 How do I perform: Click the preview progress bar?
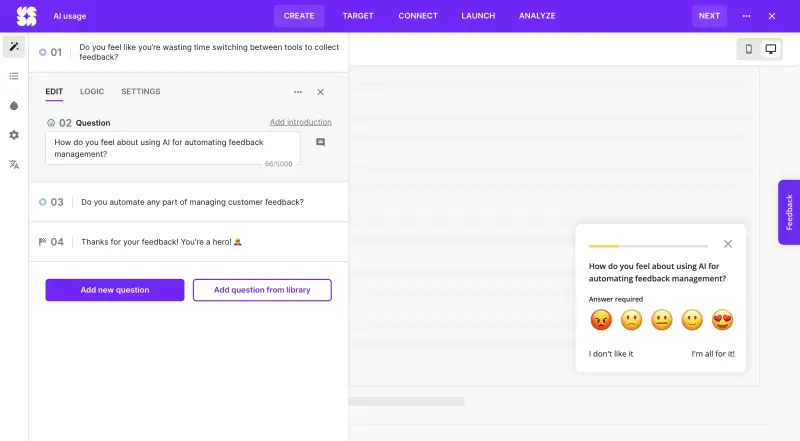point(648,246)
